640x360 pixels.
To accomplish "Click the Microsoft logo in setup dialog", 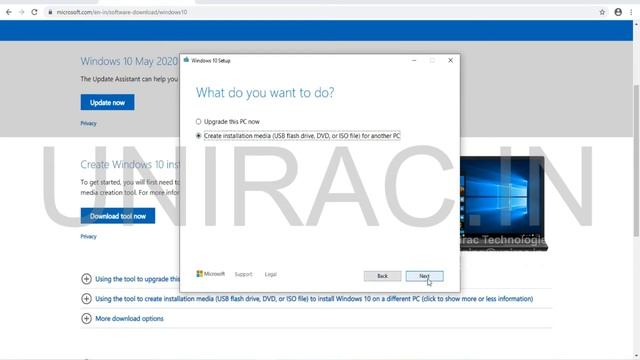I will (x=211, y=274).
